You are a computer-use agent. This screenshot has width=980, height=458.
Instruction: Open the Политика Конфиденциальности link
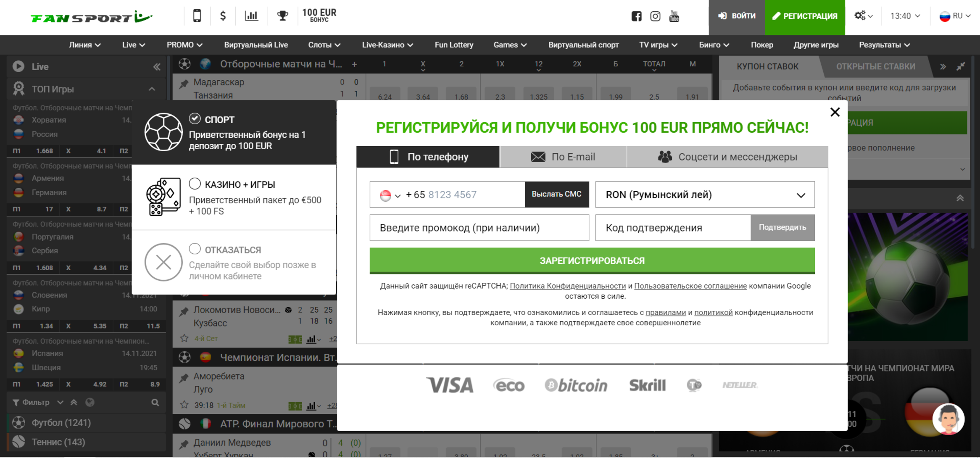coord(567,286)
